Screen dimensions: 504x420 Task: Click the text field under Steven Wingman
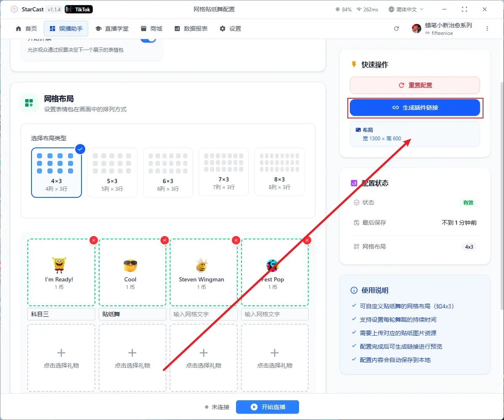(203, 314)
